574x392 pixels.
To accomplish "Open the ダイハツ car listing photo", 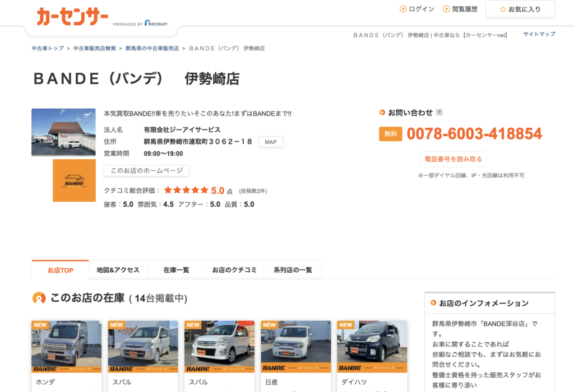I will click(x=372, y=346).
